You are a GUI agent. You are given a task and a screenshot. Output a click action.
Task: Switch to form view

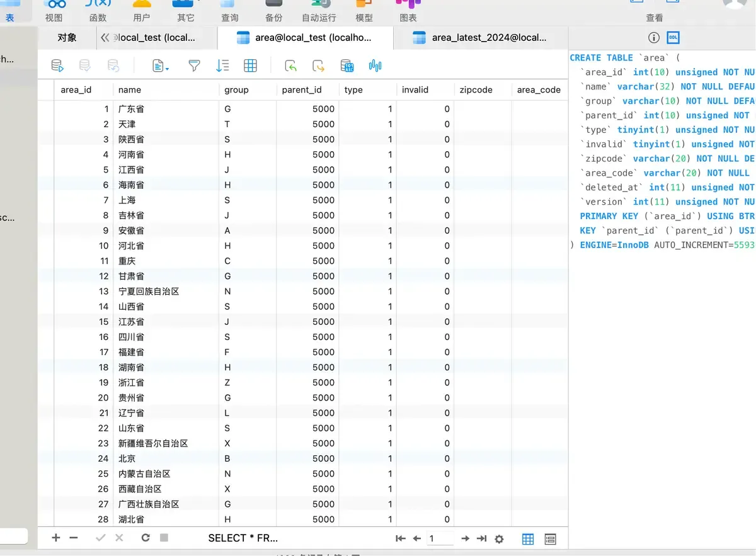(550, 539)
